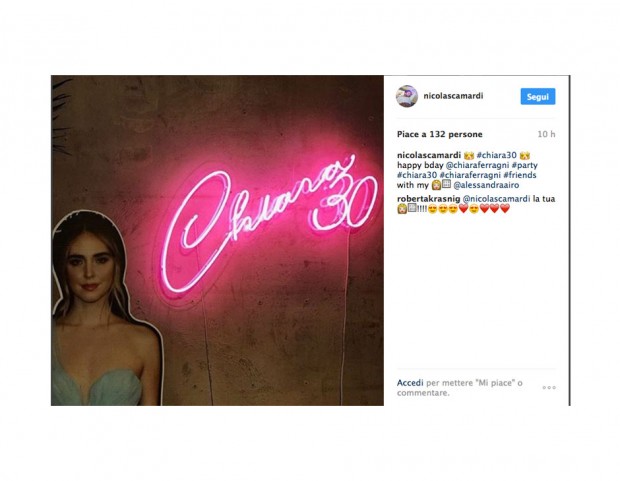This screenshot has width=620, height=481.
Task: Click the woman cutout in the photo
Action: [105, 309]
